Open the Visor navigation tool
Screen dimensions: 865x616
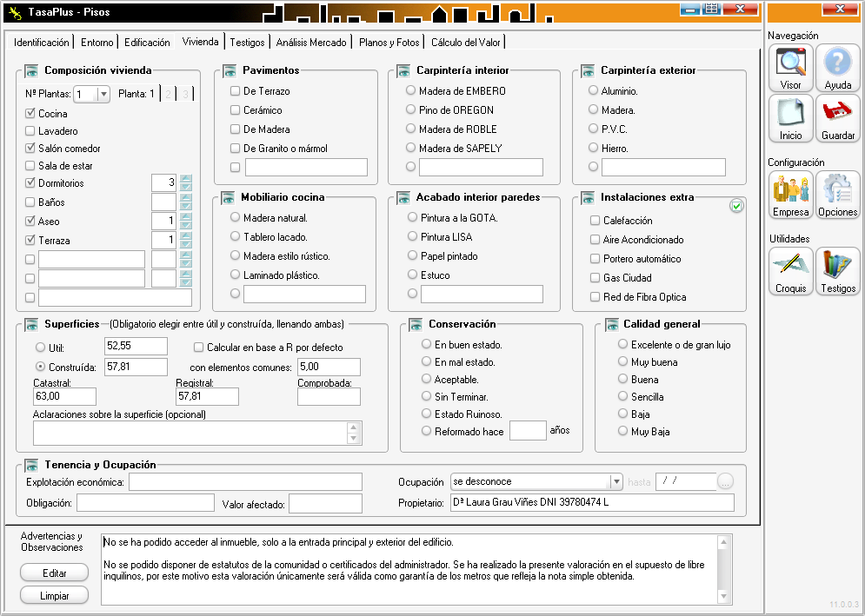tap(790, 68)
